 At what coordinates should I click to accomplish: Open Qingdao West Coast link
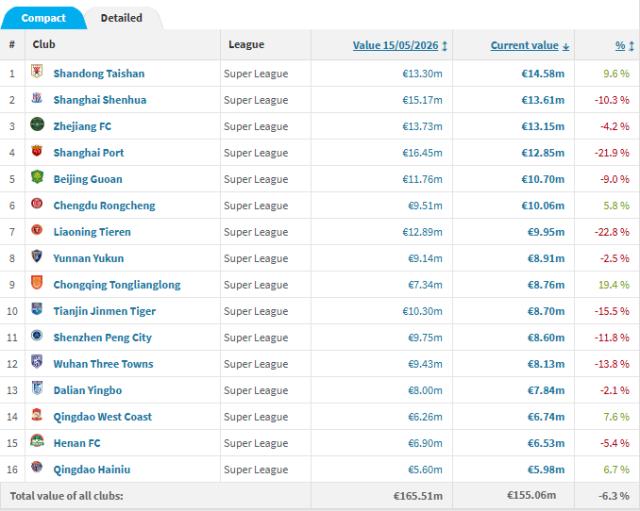pos(103,417)
